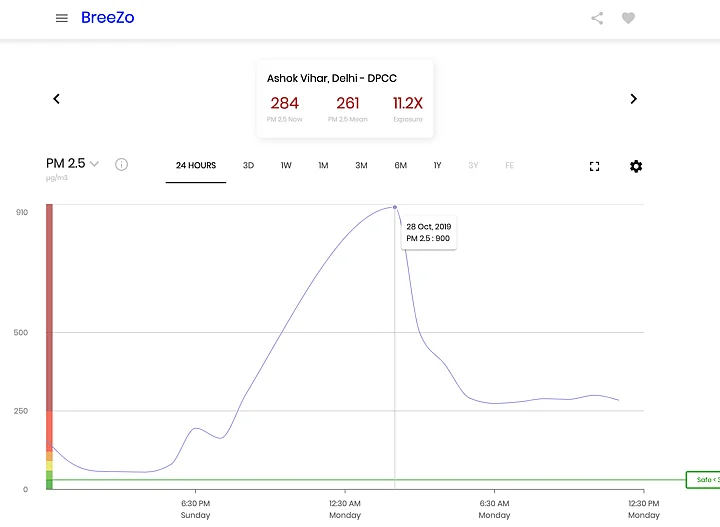Click the heart favorite icon
Screen dimensions: 720x527
tap(628, 18)
